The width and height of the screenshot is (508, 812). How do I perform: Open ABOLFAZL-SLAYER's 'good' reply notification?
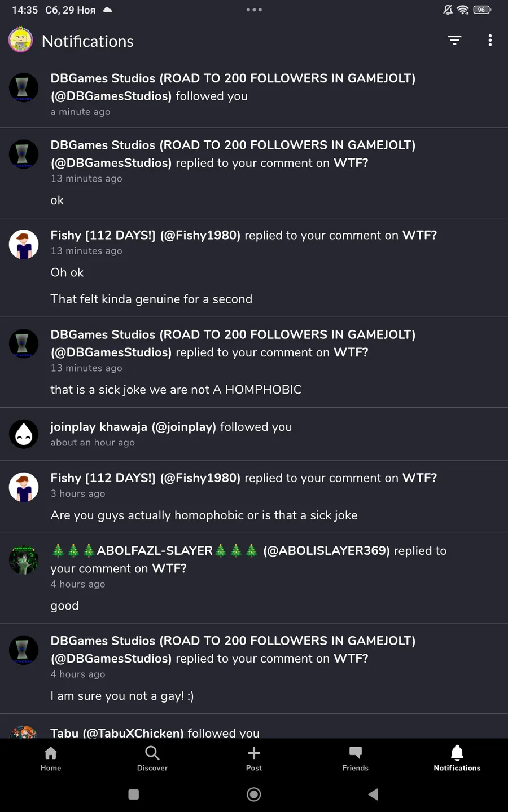[254, 578]
